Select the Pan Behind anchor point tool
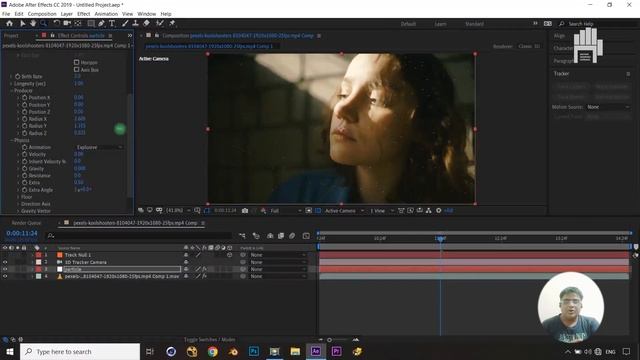 [78, 24]
